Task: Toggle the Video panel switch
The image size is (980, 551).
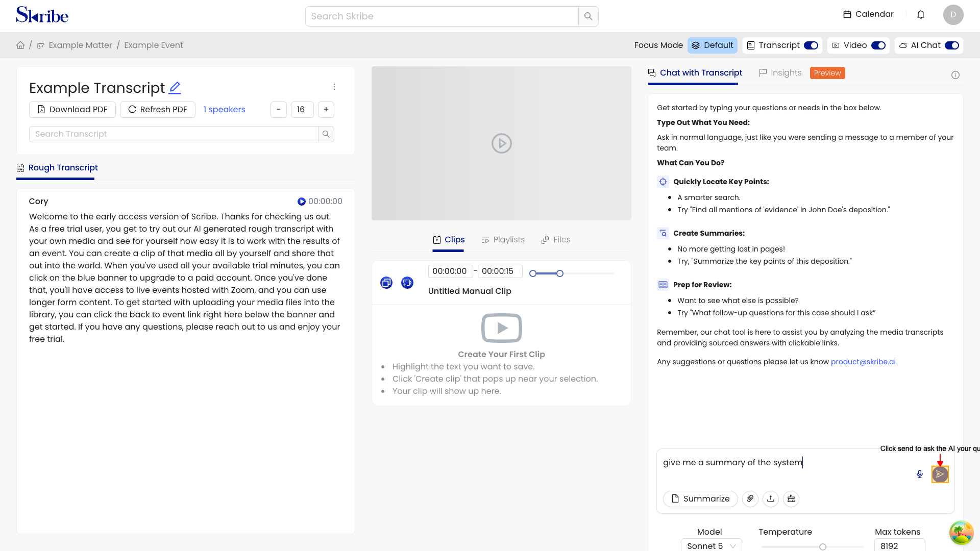Action: click(878, 45)
